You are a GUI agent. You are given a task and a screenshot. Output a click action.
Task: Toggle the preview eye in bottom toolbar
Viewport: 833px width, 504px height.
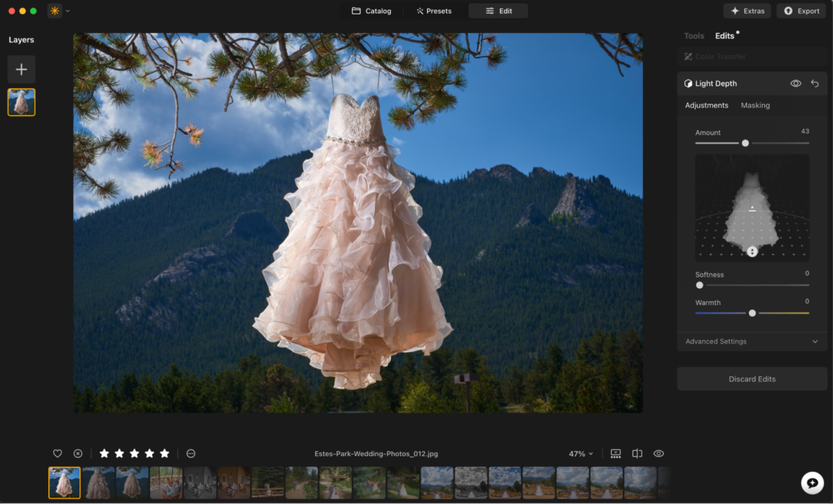point(659,454)
